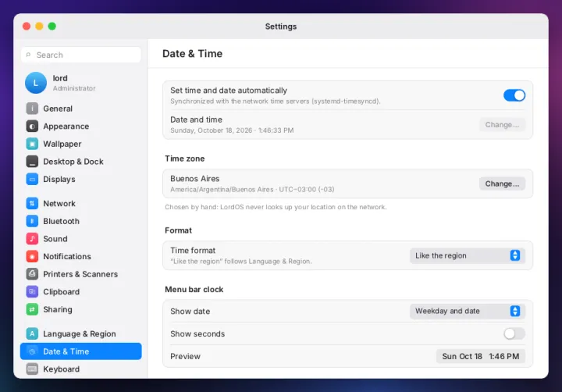Click the Desktop & Dock icon
Screen dimensions: 562x392
(x=32, y=162)
